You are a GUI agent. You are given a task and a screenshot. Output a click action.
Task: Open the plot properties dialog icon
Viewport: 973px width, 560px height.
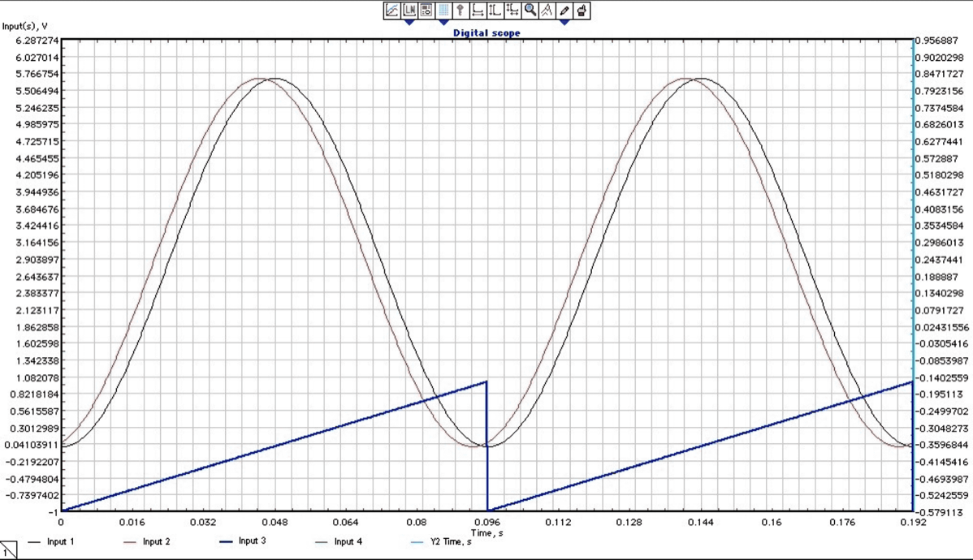click(x=426, y=11)
